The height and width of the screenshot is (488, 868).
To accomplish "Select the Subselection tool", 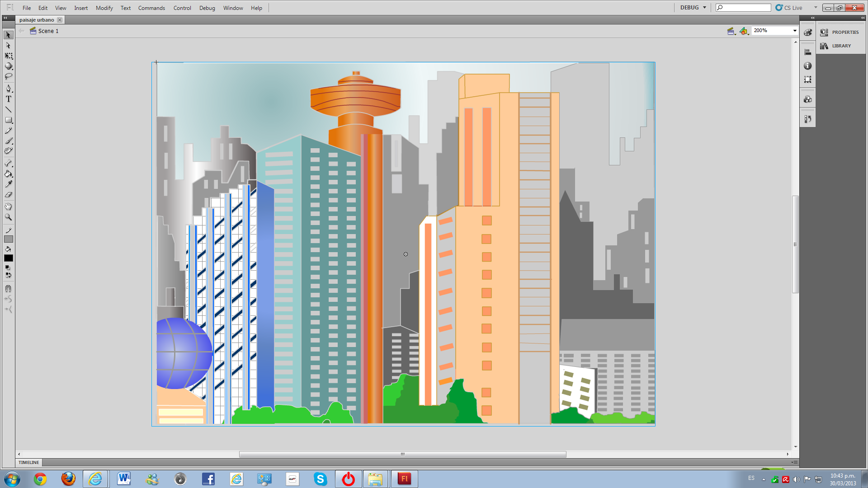I will point(8,45).
